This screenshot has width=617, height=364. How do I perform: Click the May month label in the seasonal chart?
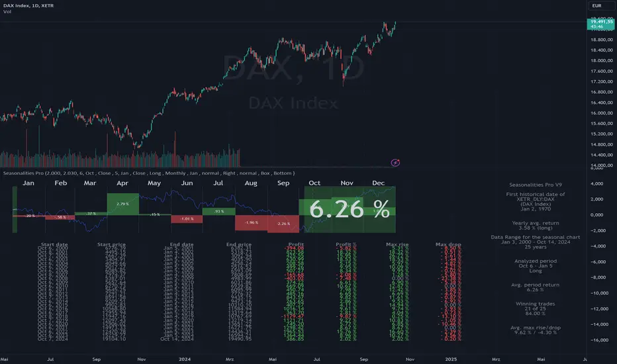154,183
